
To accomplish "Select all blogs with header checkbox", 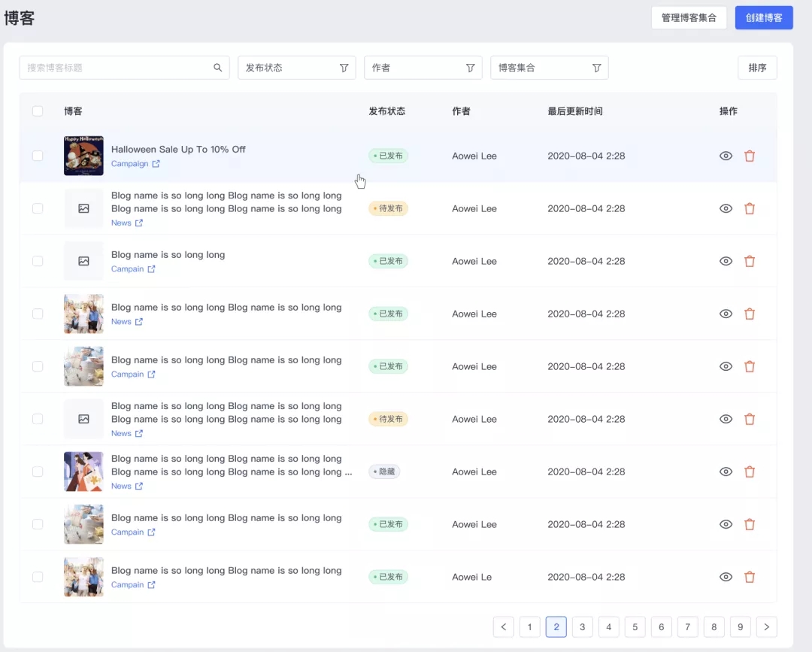I will pyautogui.click(x=38, y=111).
